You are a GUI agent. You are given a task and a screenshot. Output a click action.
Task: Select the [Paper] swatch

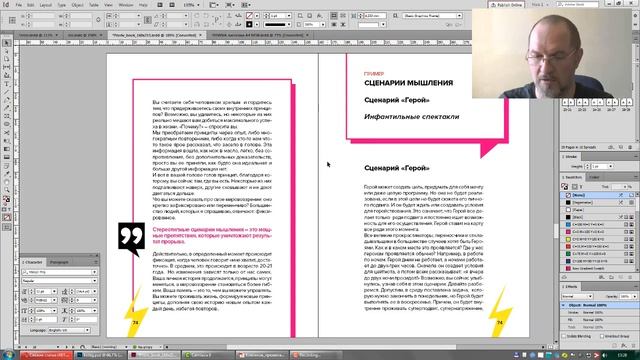tap(598, 210)
